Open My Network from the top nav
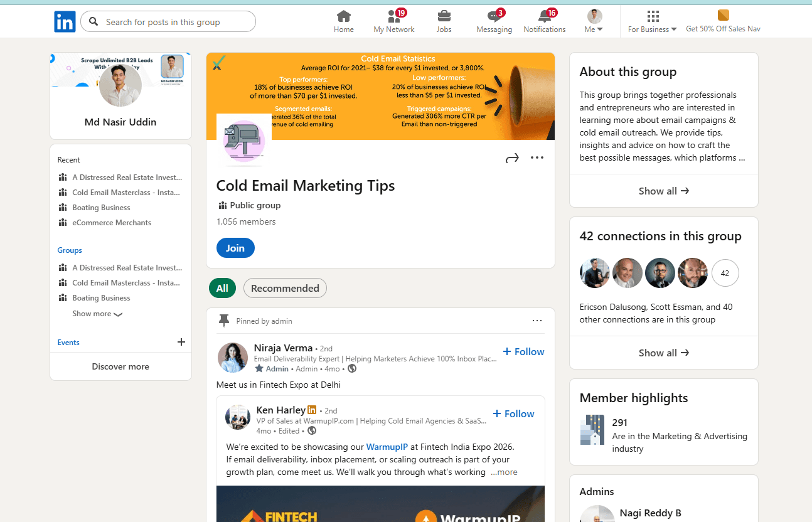812x522 pixels. [x=394, y=21]
